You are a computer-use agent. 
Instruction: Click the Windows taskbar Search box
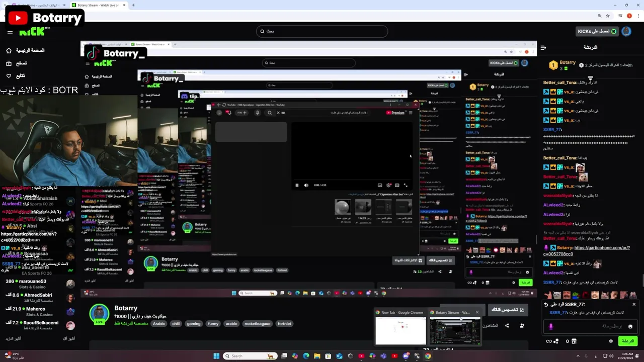pyautogui.click(x=250, y=356)
